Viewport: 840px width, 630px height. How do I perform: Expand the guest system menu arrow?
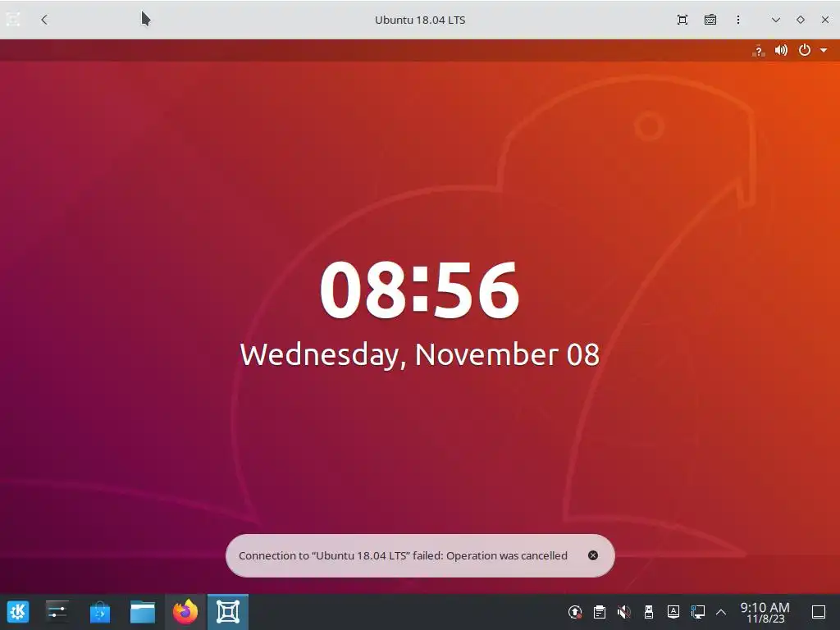[824, 50]
